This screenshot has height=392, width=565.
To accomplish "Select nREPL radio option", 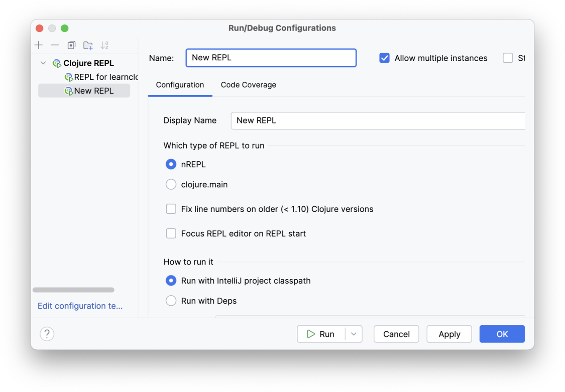I will pos(171,164).
